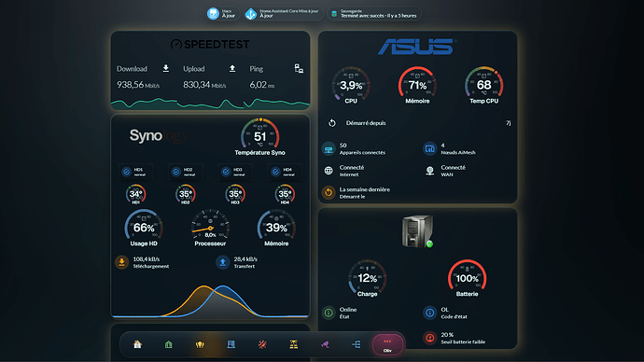Open the Usage HD 66% gauge
The width and height of the screenshot is (644, 362).
coord(144,229)
